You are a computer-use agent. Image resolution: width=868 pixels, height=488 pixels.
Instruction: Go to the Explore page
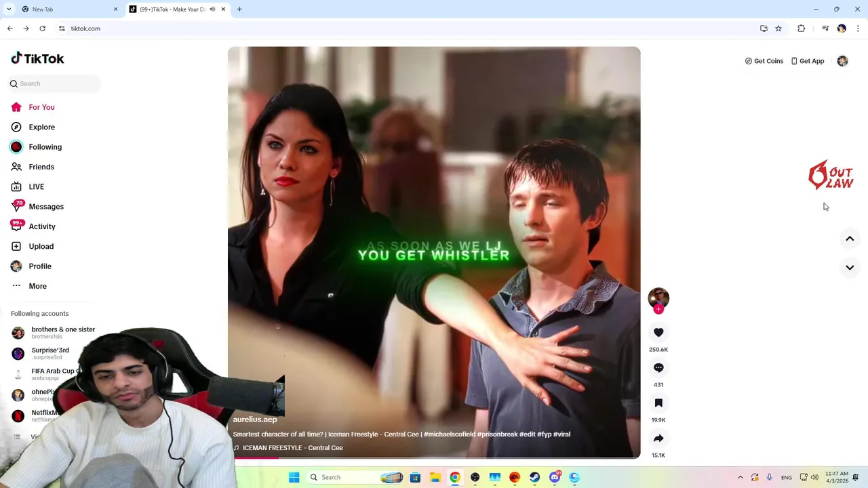pos(33,127)
